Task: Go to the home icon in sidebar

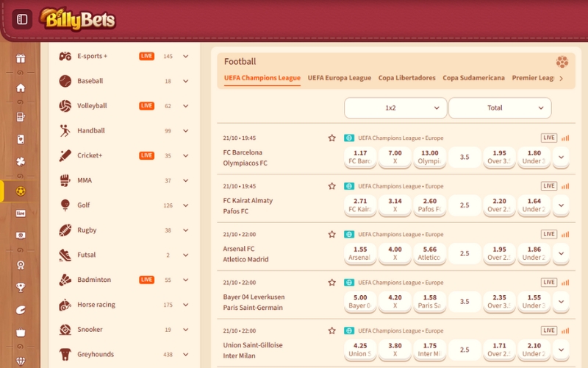Action: pos(21,88)
